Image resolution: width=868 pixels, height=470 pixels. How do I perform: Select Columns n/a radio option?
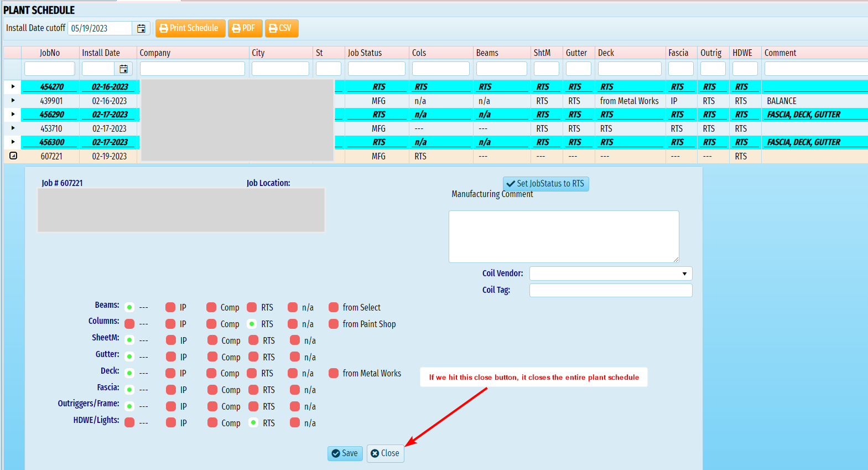tap(293, 324)
